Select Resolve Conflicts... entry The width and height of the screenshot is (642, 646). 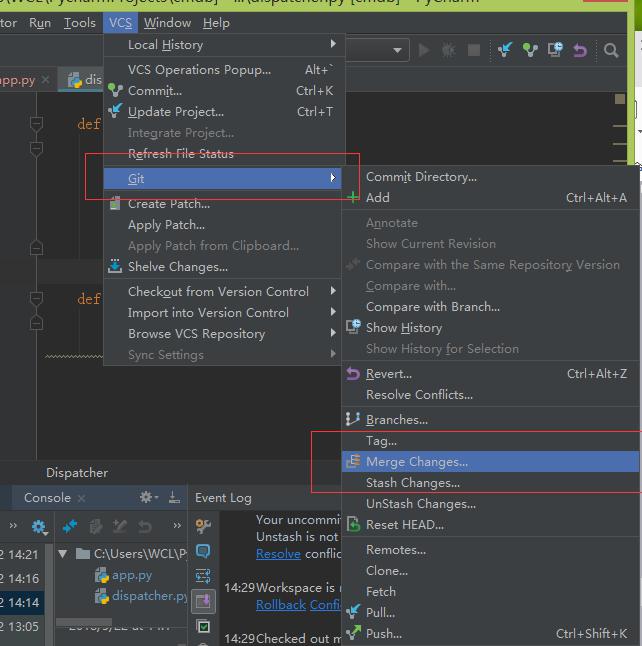(x=490, y=395)
